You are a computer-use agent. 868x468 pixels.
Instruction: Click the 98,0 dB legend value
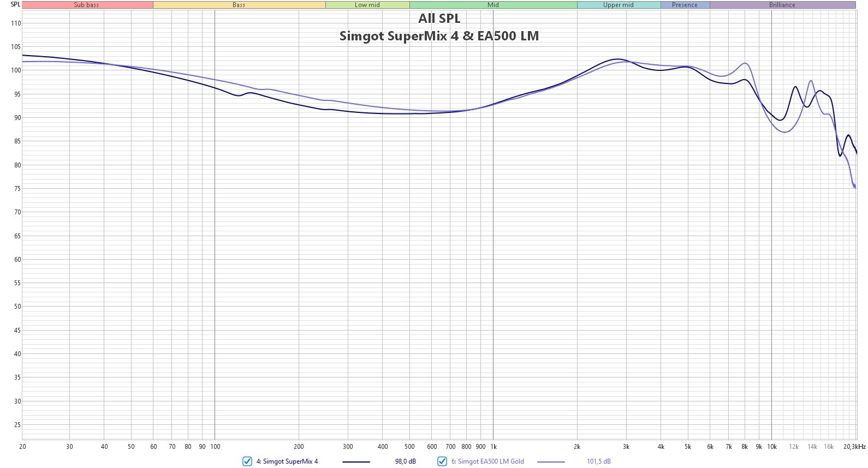[406, 461]
